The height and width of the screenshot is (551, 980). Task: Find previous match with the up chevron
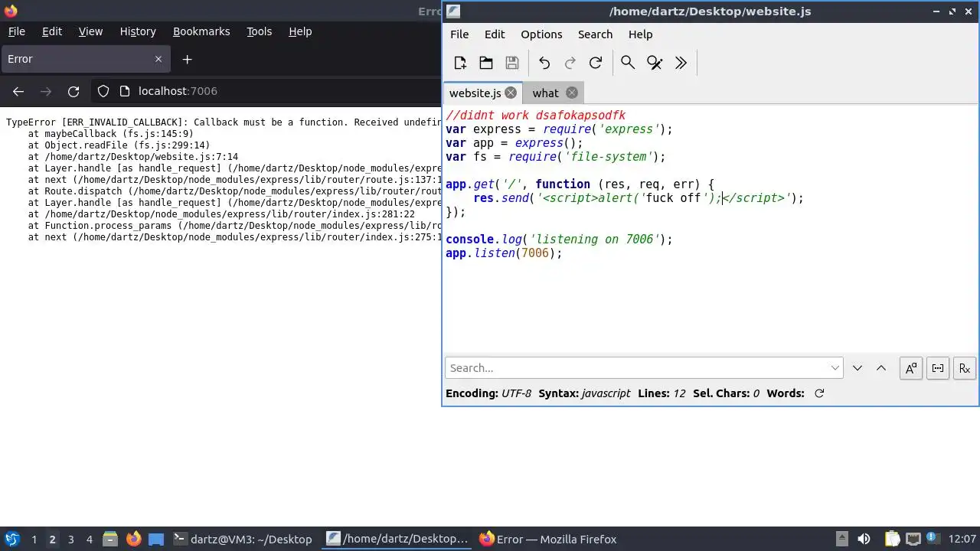(x=881, y=368)
